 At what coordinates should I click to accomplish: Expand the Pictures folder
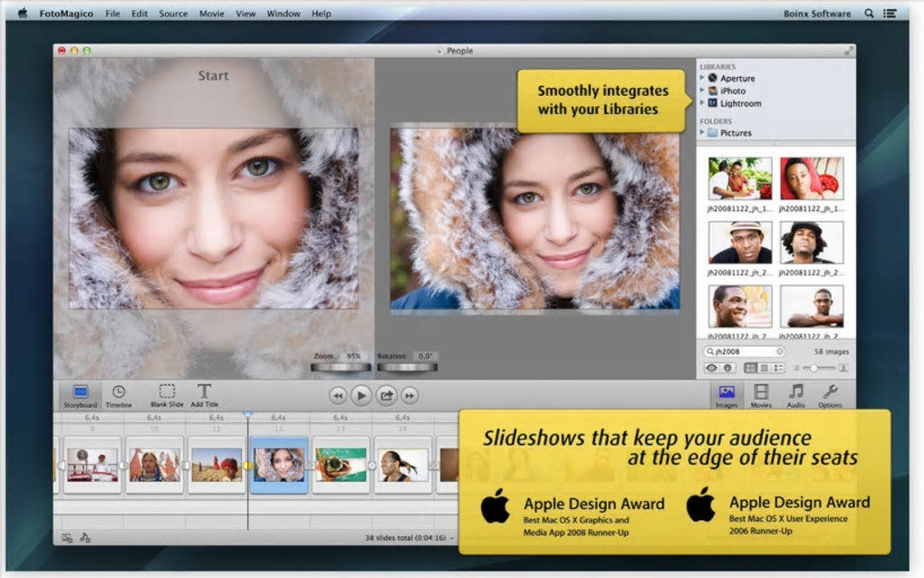pos(702,132)
